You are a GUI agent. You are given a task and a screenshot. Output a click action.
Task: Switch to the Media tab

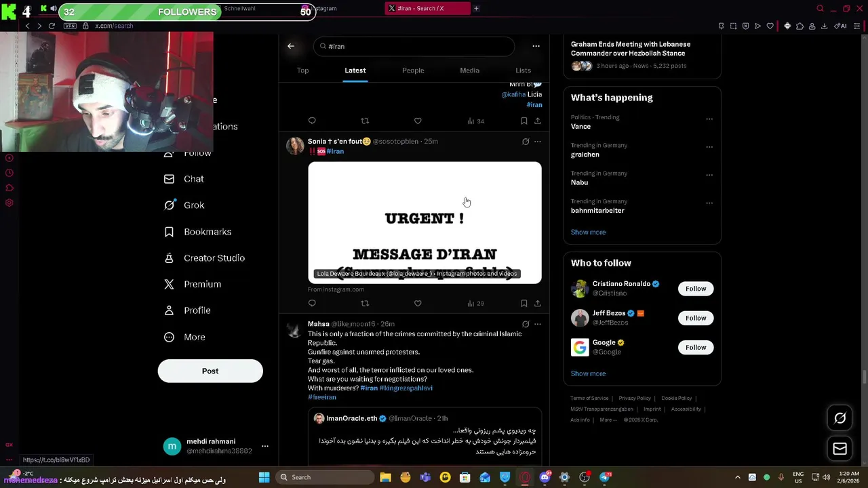469,70
